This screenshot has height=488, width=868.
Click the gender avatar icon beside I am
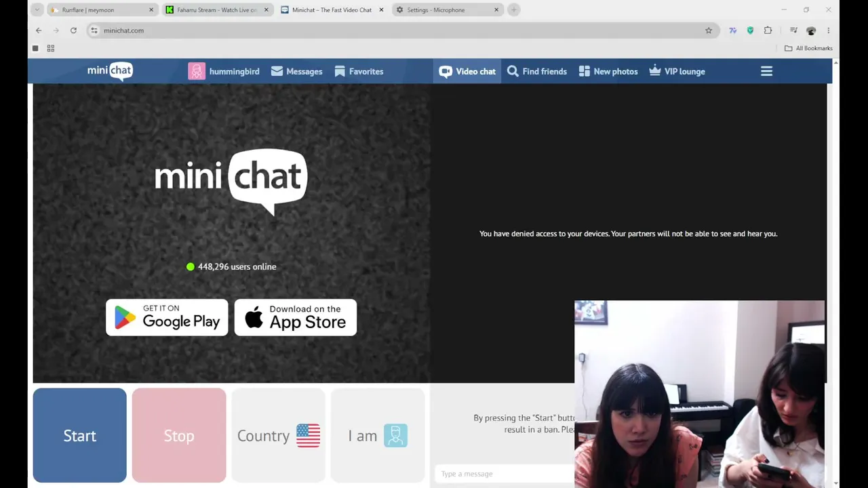(x=395, y=435)
